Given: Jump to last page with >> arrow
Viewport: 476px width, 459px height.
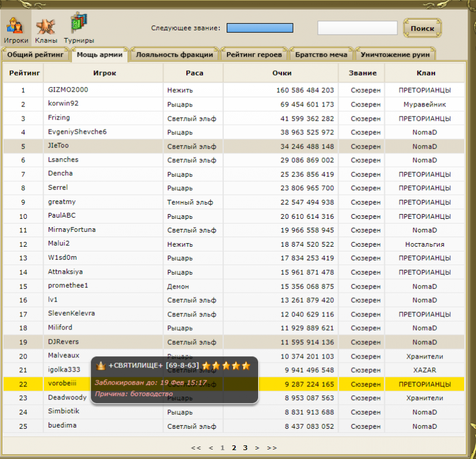Looking at the screenshot, I should pos(272,448).
